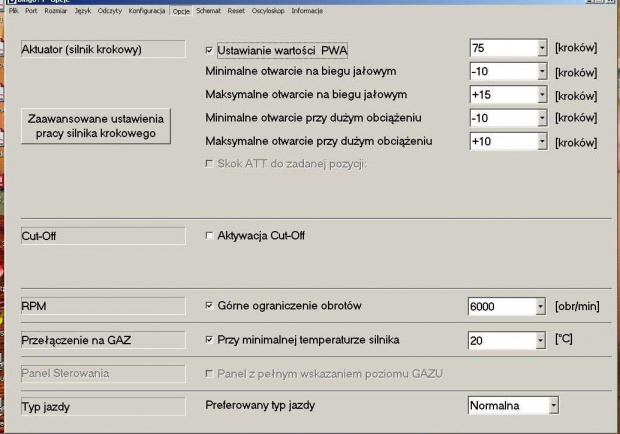
Task: Toggle Ustawianie wartości PWA checkbox
Action: pyautogui.click(x=209, y=49)
